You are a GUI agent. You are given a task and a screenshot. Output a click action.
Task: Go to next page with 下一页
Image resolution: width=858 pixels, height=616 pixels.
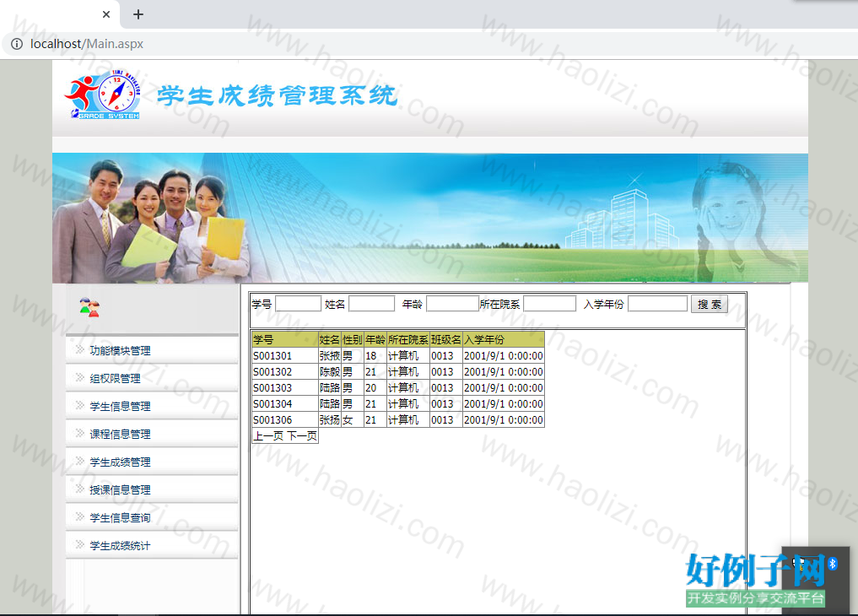[x=302, y=436]
